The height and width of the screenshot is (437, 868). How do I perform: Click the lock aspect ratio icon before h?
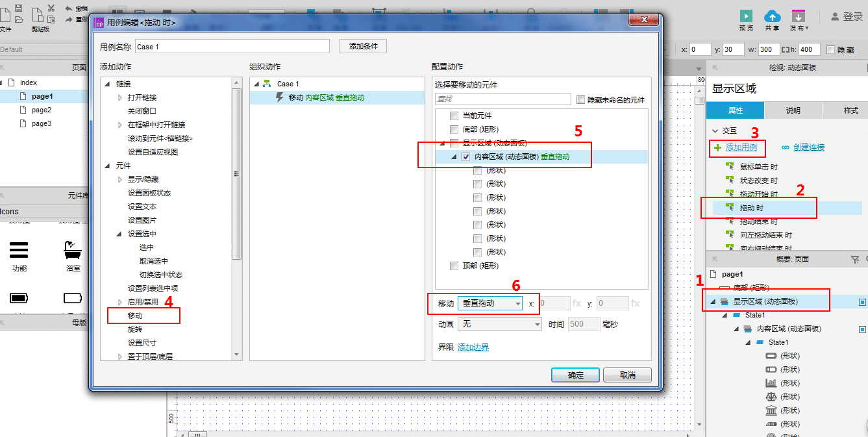[784, 49]
